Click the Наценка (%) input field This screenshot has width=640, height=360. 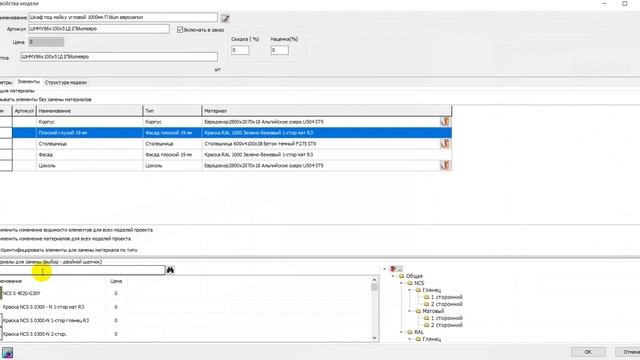coord(280,50)
